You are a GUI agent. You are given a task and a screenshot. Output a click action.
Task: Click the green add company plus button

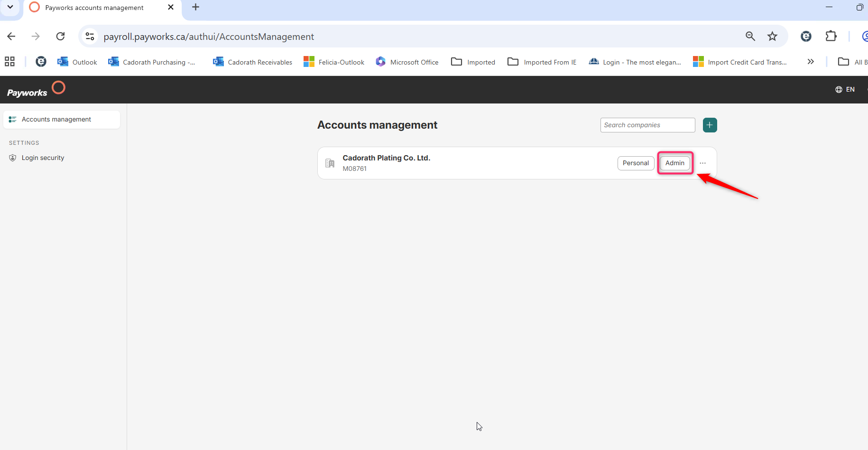click(710, 125)
